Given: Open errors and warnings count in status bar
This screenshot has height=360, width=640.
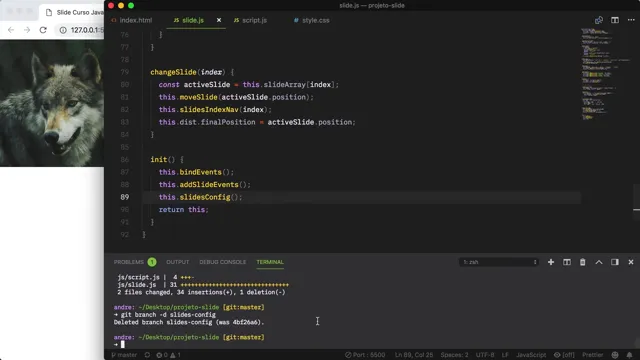Looking at the screenshot, I should 168,355.
